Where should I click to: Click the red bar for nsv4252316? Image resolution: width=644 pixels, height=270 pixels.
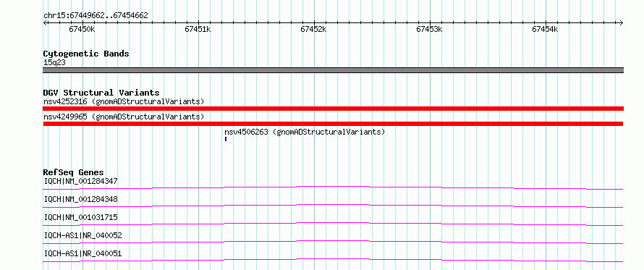pyautogui.click(x=333, y=109)
